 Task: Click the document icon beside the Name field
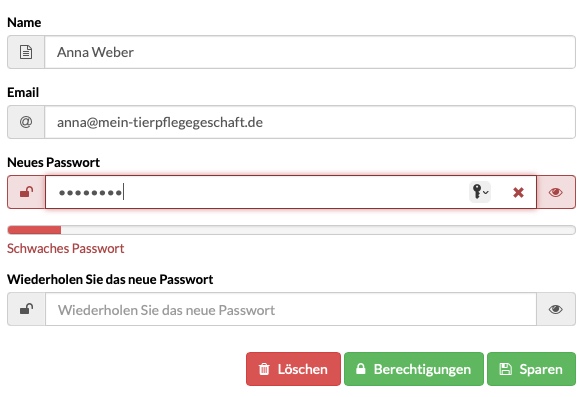pos(26,52)
